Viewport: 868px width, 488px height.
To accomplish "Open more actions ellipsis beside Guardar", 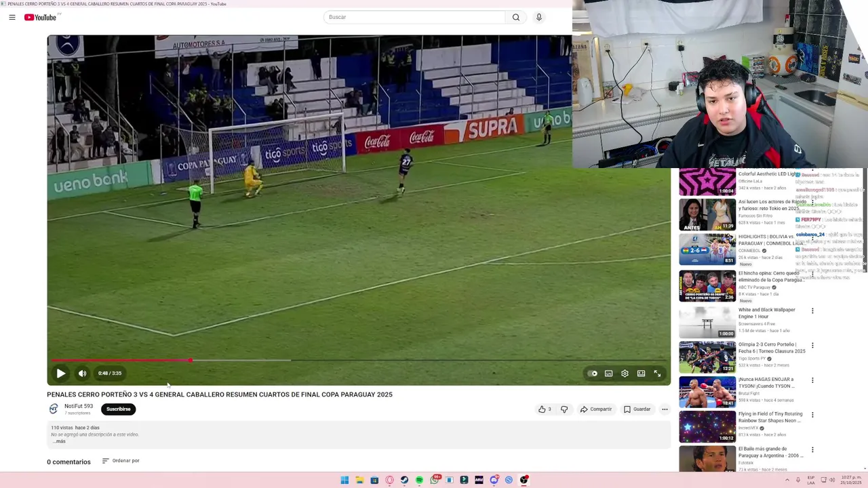I will pyautogui.click(x=665, y=409).
